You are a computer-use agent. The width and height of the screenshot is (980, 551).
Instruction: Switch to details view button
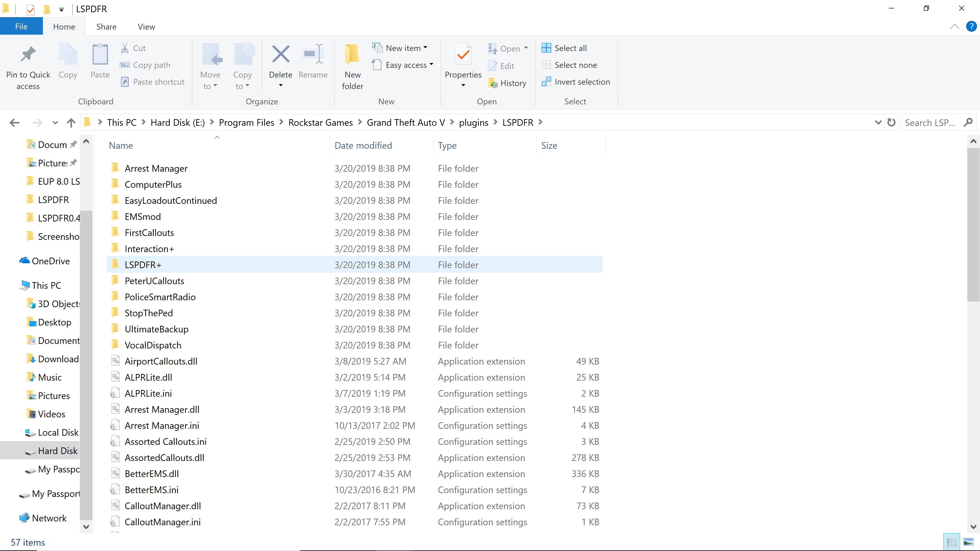[952, 542]
